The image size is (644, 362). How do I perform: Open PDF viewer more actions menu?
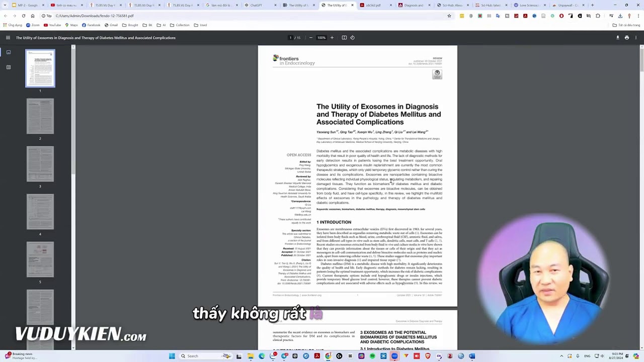pos(636,38)
